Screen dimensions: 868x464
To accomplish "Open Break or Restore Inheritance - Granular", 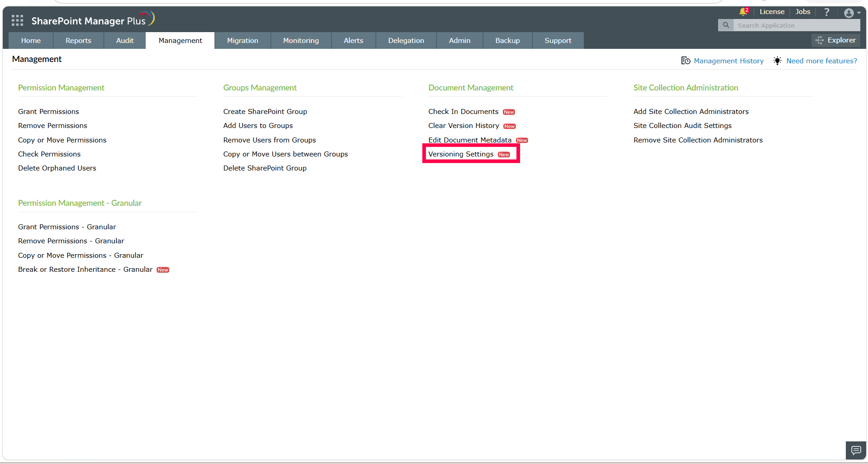I will [x=85, y=270].
